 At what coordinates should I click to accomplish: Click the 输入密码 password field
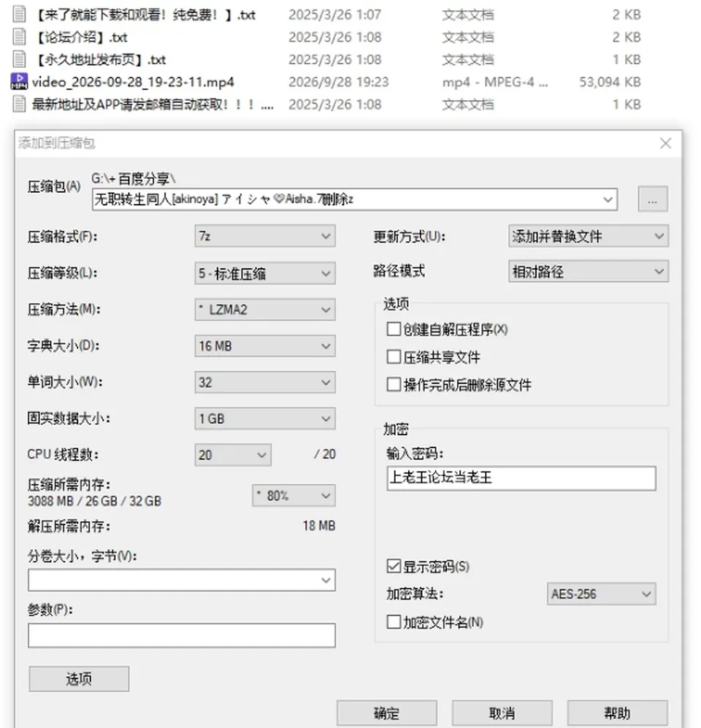pyautogui.click(x=521, y=478)
